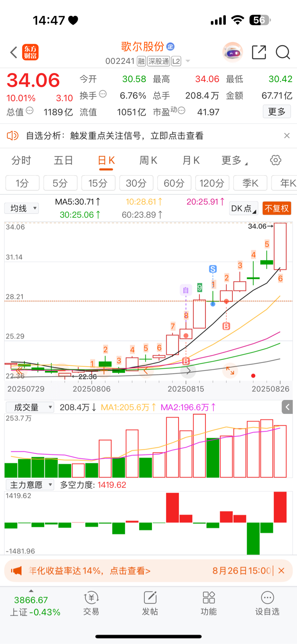Tap the green 9 marker on candle
297x644 pixels.
[200, 287]
